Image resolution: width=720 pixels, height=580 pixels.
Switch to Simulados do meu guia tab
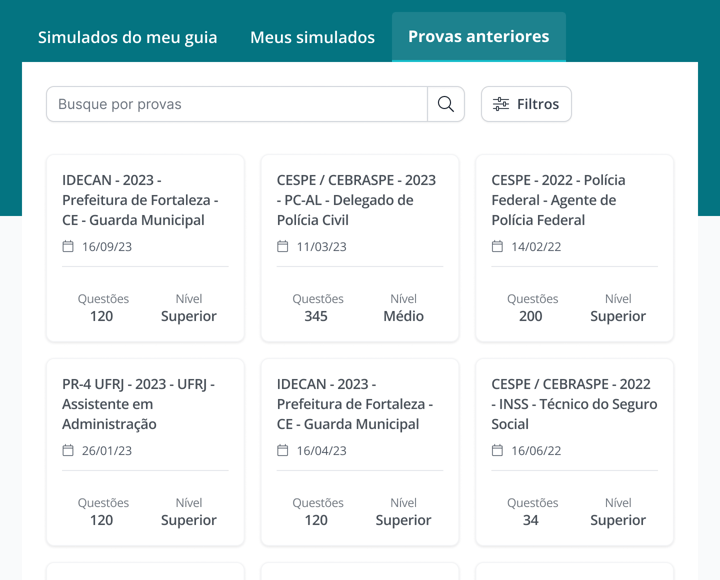(x=127, y=38)
